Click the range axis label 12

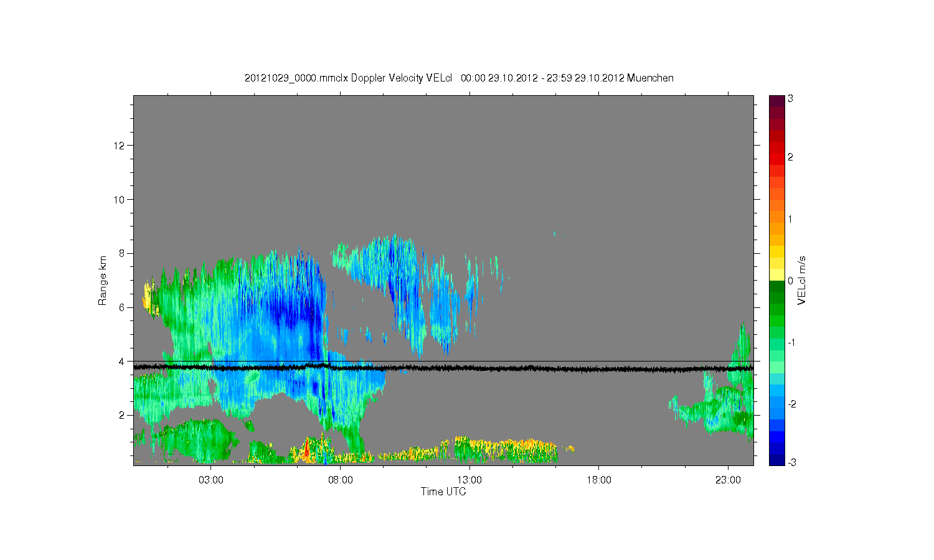(120, 146)
